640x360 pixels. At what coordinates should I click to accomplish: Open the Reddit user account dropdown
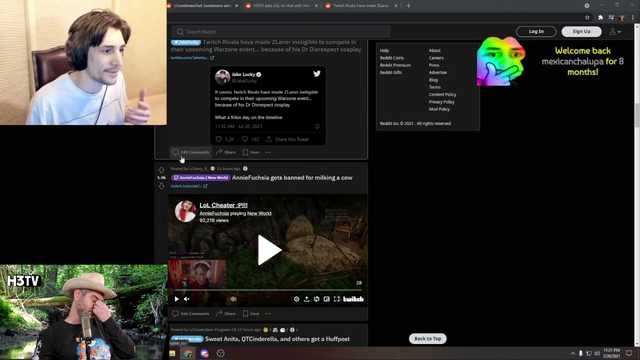[x=616, y=31]
